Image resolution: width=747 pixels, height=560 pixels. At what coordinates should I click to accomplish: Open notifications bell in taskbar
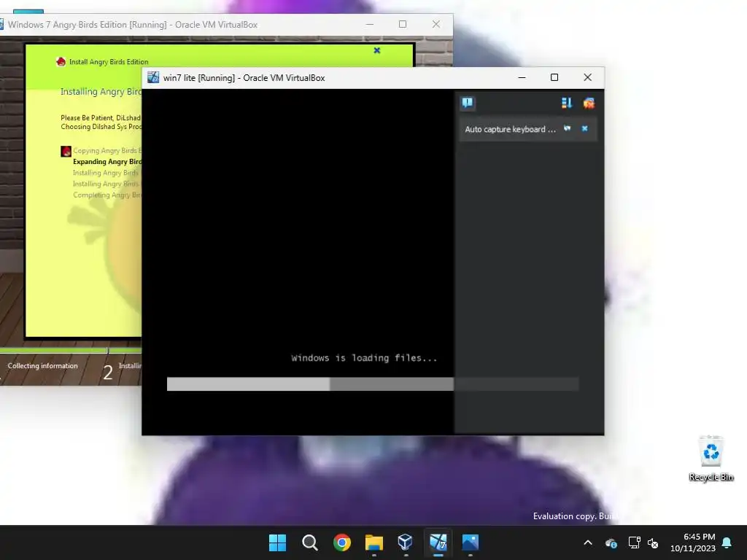pos(727,542)
